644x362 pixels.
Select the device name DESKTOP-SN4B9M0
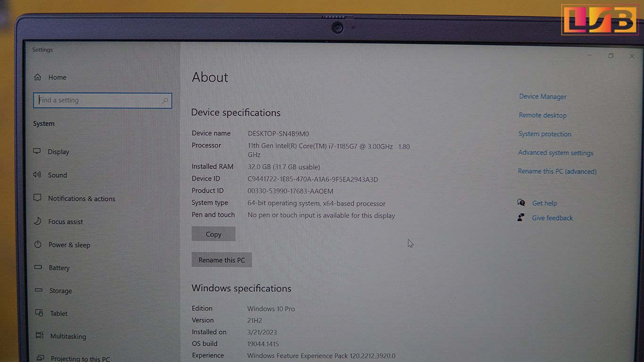(278, 133)
